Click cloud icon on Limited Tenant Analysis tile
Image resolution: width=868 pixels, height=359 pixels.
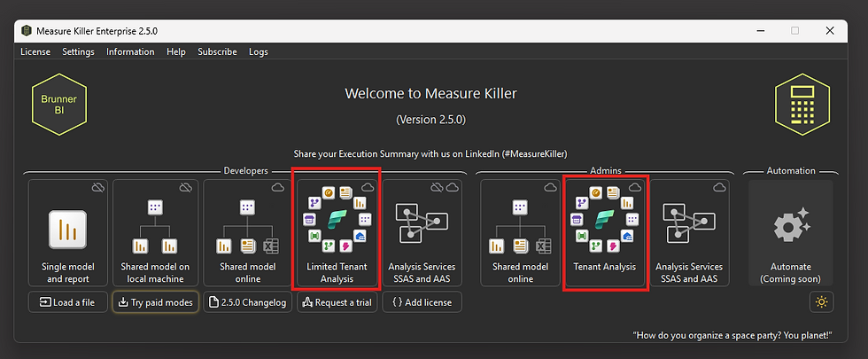368,188
